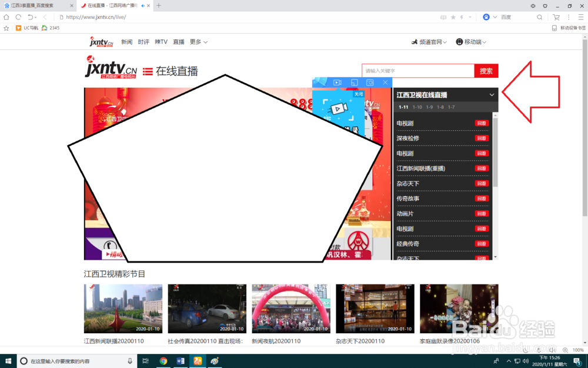Viewport: 588px width, 368px height.
Task: Open the 辣TV nav menu item
Action: pos(161,42)
